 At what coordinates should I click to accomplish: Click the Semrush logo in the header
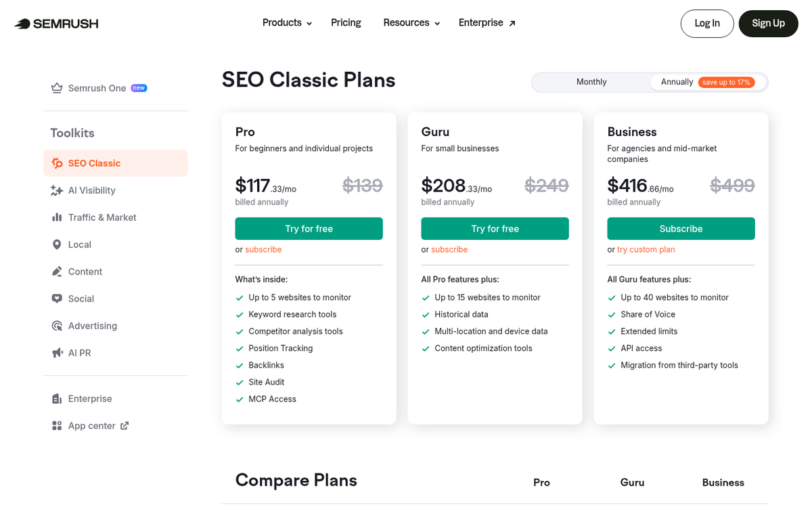click(x=55, y=22)
